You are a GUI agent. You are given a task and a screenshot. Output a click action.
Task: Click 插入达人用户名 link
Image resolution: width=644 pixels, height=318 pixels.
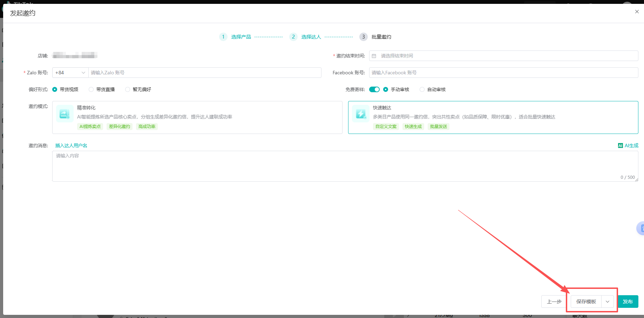point(71,146)
